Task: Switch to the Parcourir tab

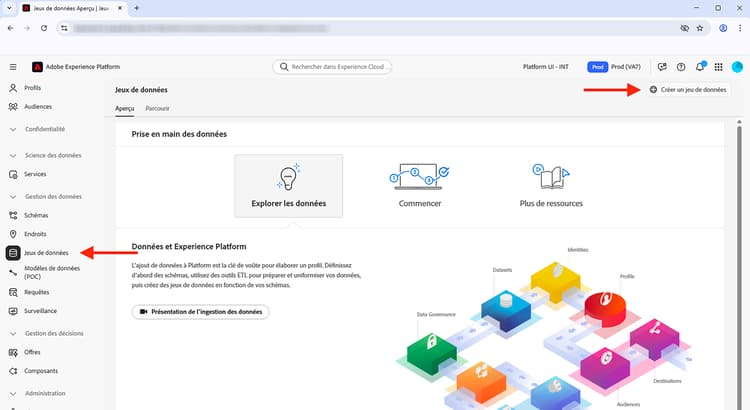Action: (157, 109)
